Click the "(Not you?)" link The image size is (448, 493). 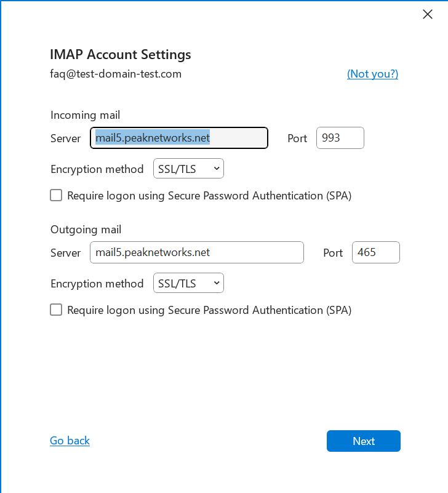tap(372, 74)
